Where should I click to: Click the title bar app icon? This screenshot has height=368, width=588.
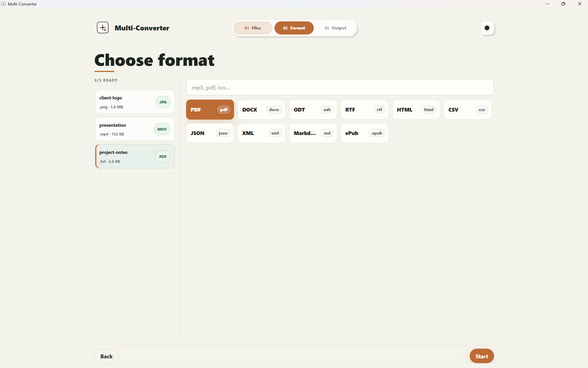click(x=3, y=4)
